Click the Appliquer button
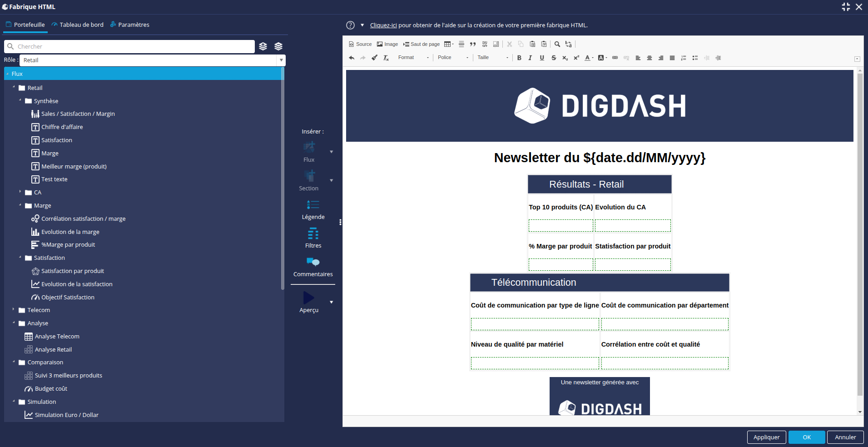The height and width of the screenshot is (447, 868). click(x=766, y=437)
